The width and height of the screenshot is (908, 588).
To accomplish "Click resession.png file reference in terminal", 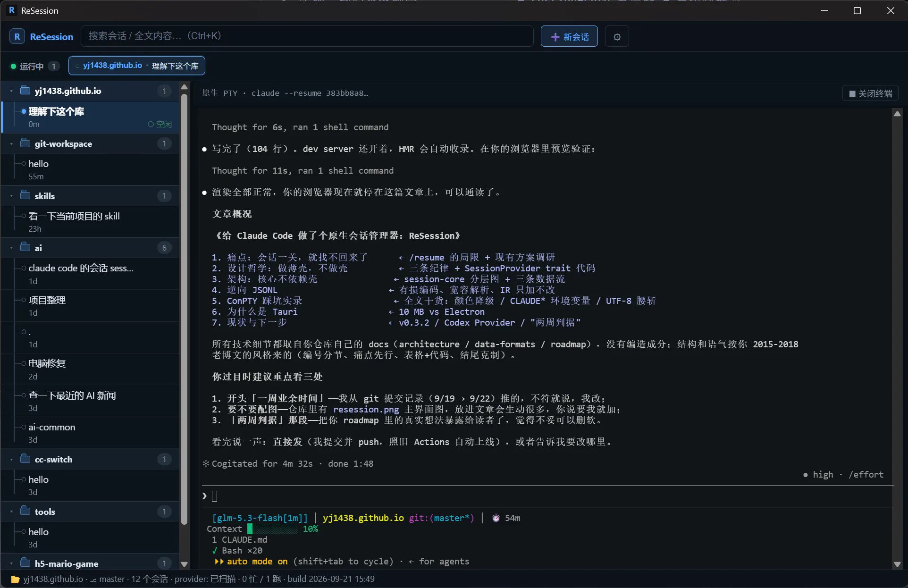I will tap(366, 409).
